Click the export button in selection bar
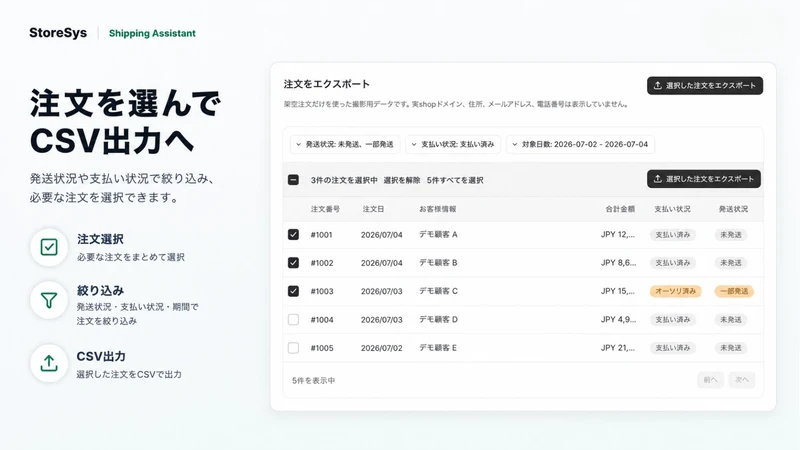Image resolution: width=800 pixels, height=450 pixels. pos(704,179)
